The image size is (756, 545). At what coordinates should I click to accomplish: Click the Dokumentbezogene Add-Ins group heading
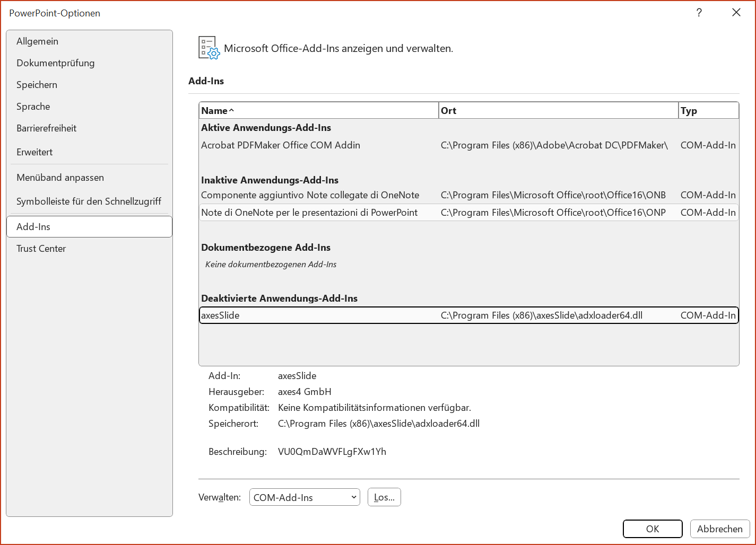pos(266,248)
